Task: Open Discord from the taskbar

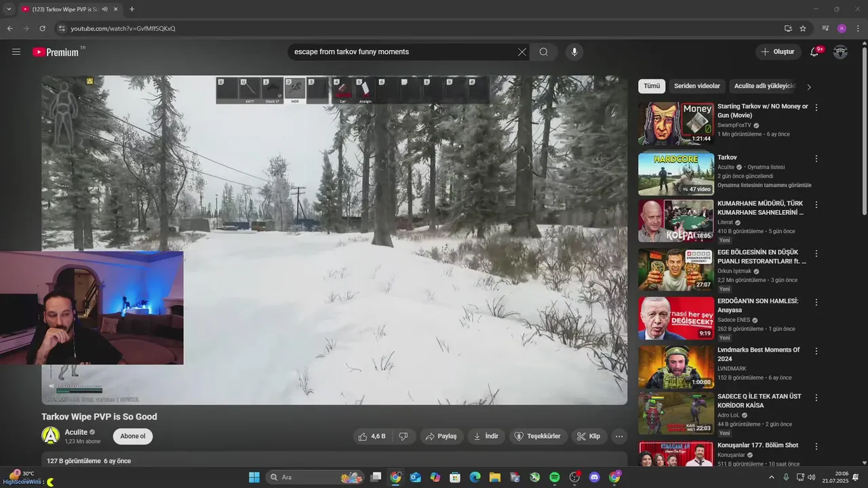Action: click(595, 477)
